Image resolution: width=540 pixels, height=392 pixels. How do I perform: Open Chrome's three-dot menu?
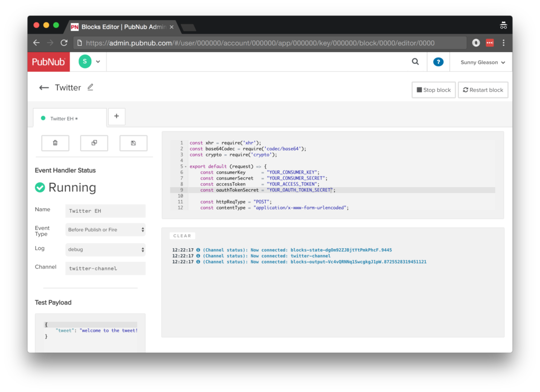503,43
